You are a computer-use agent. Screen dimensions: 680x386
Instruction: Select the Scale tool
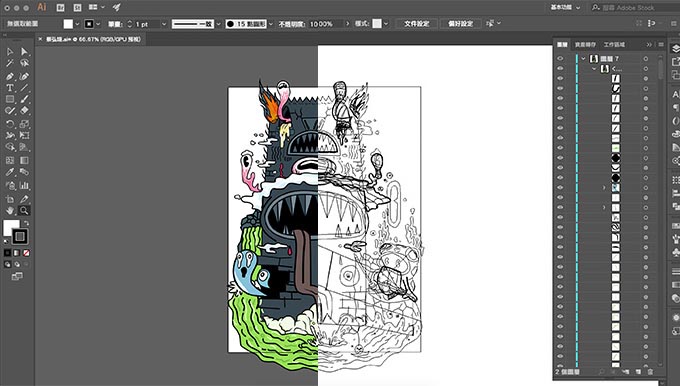click(24, 124)
